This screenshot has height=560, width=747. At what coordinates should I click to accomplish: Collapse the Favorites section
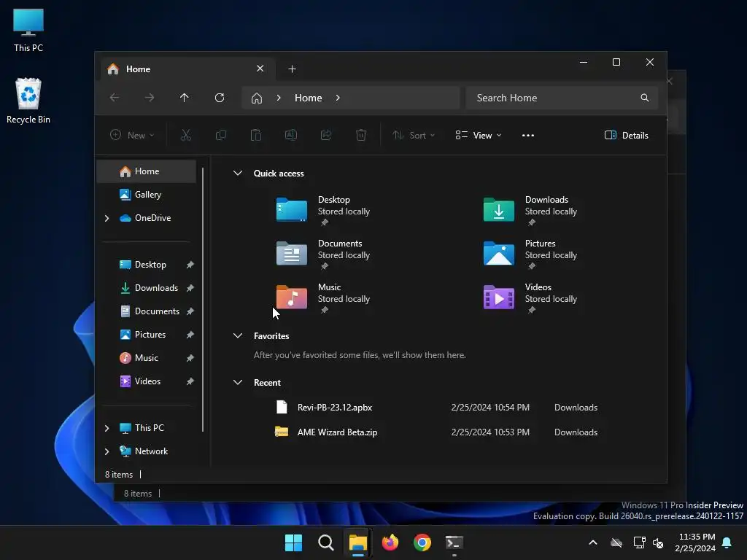238,335
